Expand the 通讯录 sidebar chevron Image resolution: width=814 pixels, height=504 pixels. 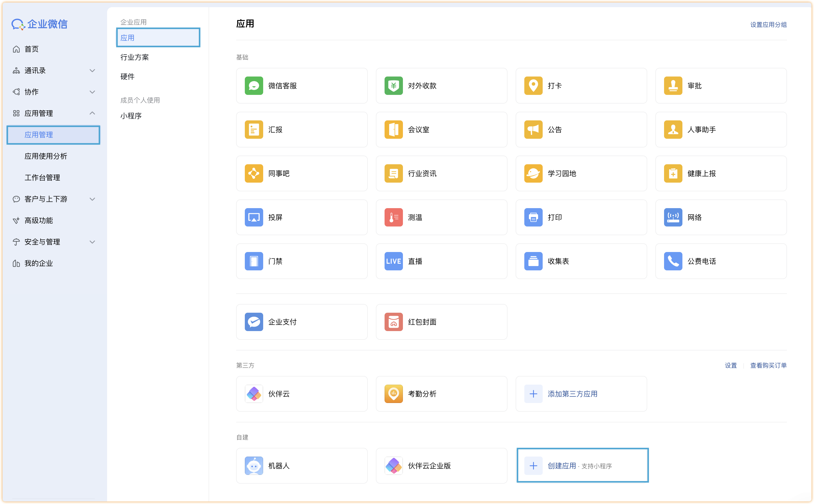point(92,70)
